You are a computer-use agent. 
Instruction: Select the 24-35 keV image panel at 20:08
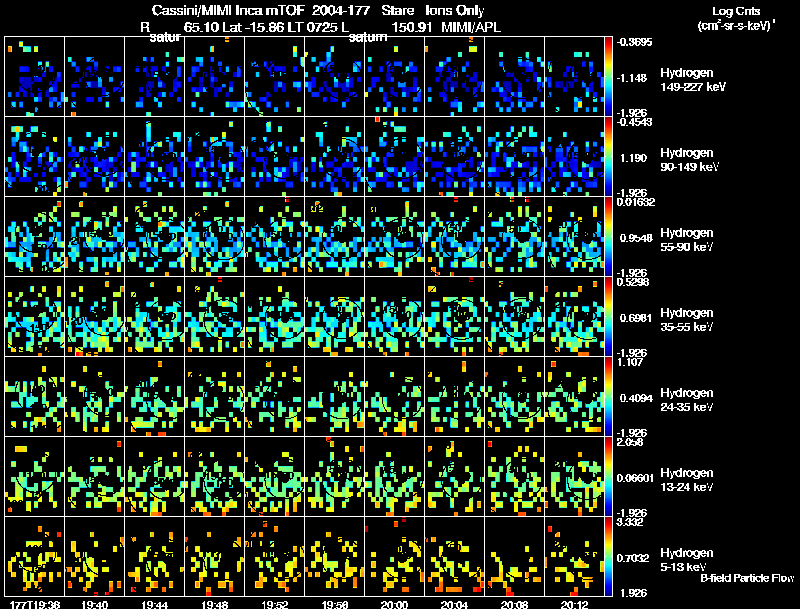coord(514,397)
